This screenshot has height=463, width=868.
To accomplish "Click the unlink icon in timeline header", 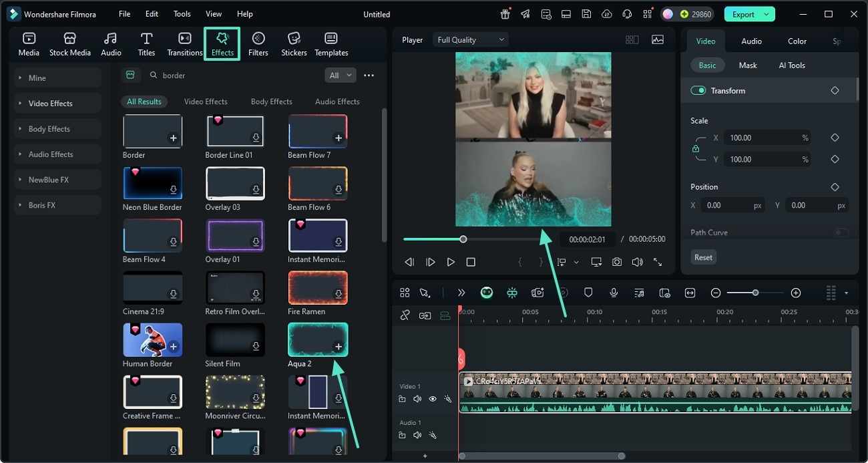I will point(405,315).
